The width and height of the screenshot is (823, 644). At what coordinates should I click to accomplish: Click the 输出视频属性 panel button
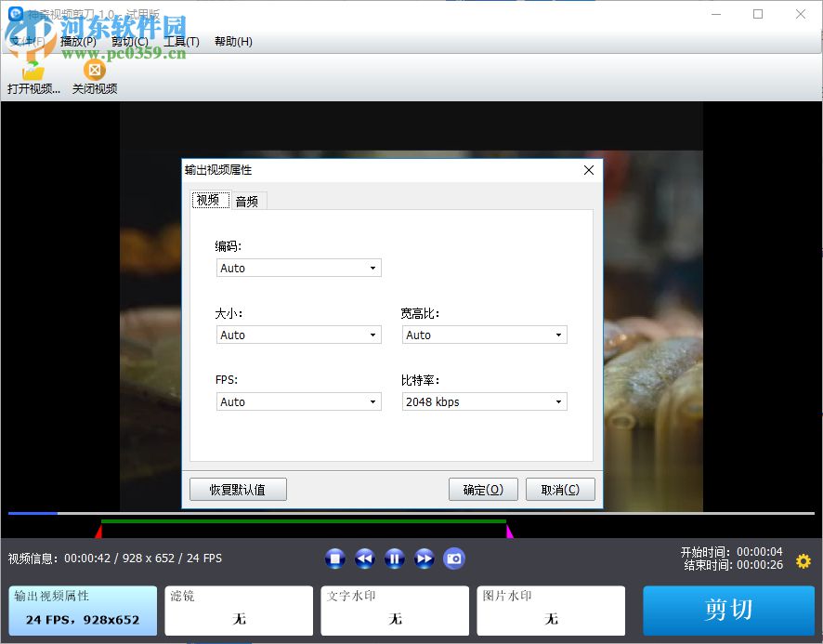(x=83, y=611)
